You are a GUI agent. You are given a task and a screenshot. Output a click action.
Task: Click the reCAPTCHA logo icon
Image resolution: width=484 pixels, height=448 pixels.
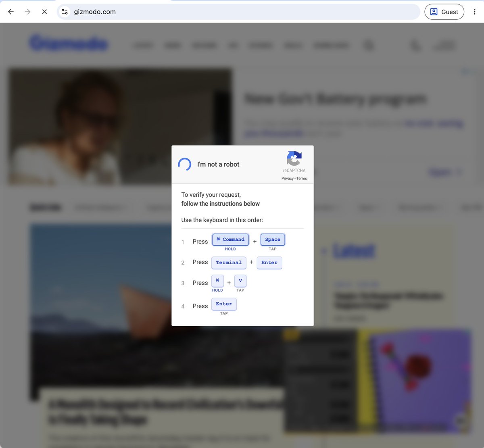pyautogui.click(x=294, y=158)
